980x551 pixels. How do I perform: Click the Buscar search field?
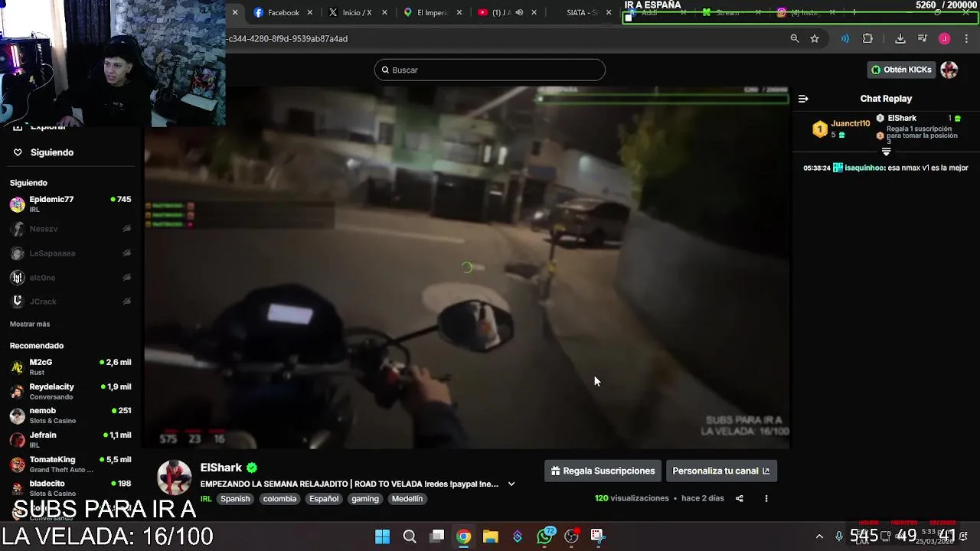tap(490, 70)
